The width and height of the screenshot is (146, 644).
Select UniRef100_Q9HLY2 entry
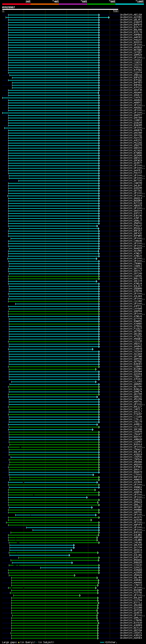(131, 618)
